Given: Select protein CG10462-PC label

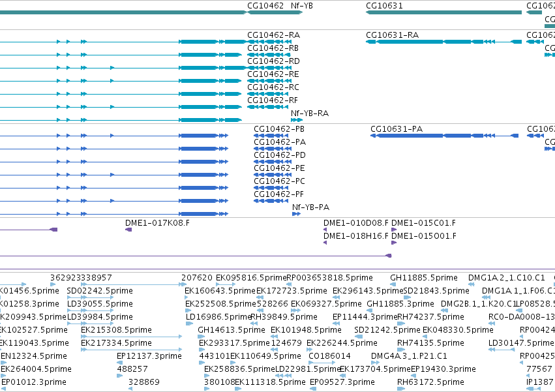Looking at the screenshot, I should (x=279, y=181).
